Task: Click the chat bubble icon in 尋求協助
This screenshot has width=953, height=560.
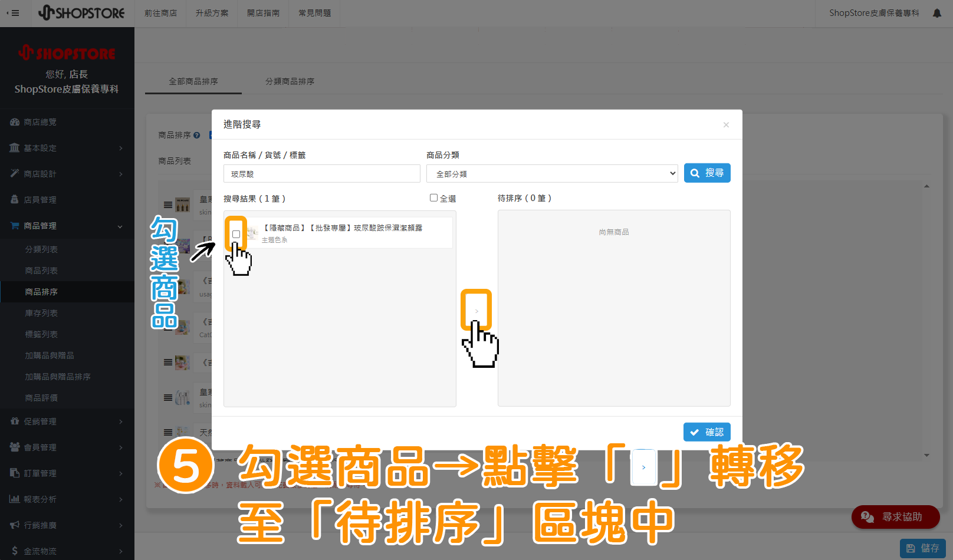Action: [867, 517]
